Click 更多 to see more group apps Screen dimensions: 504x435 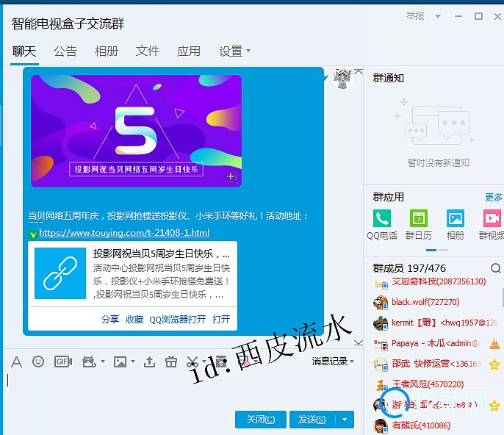click(x=494, y=198)
